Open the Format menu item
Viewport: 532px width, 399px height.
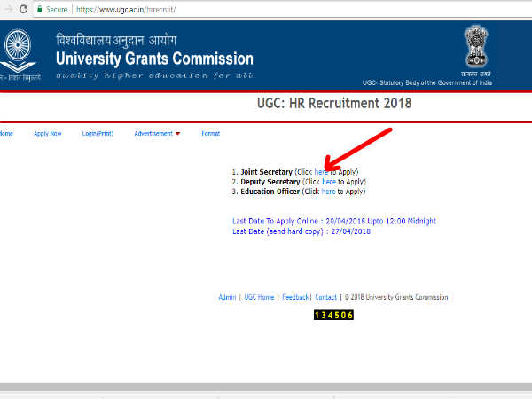coord(211,133)
